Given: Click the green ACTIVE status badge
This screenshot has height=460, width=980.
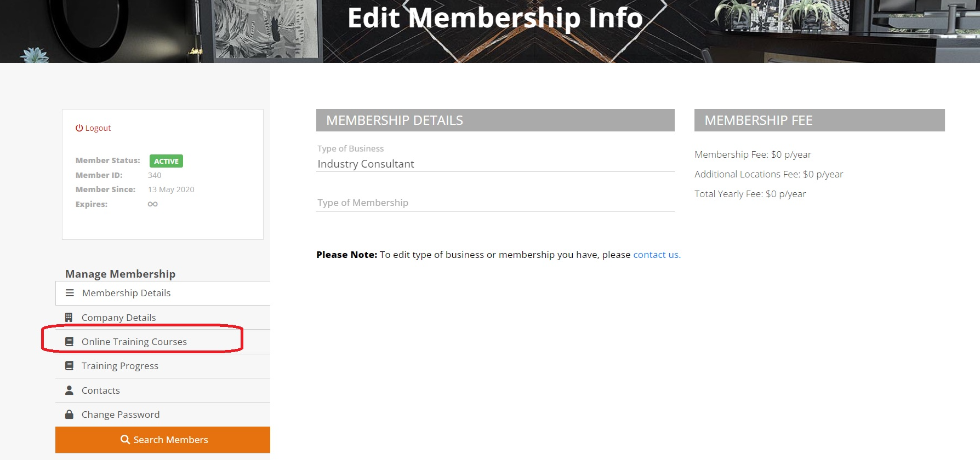Looking at the screenshot, I should tap(166, 161).
